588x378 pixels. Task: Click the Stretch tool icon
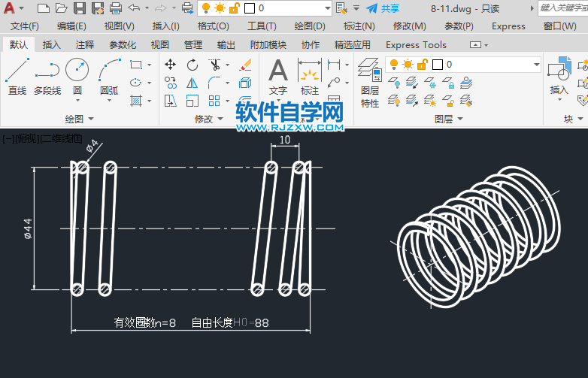[170, 101]
